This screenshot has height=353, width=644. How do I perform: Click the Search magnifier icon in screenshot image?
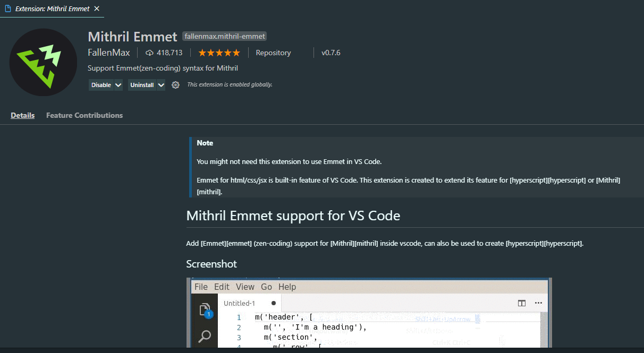click(x=205, y=336)
